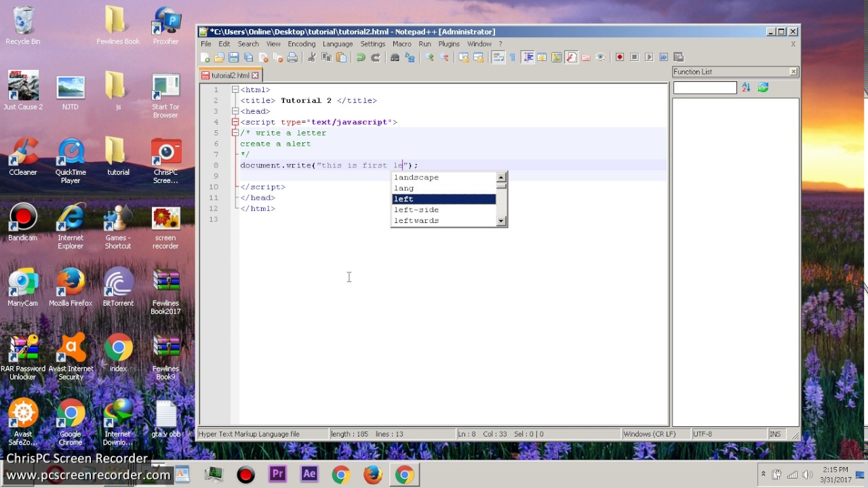The width and height of the screenshot is (868, 488).
Task: Toggle synchronize vertical scrolling
Action: (x=464, y=58)
